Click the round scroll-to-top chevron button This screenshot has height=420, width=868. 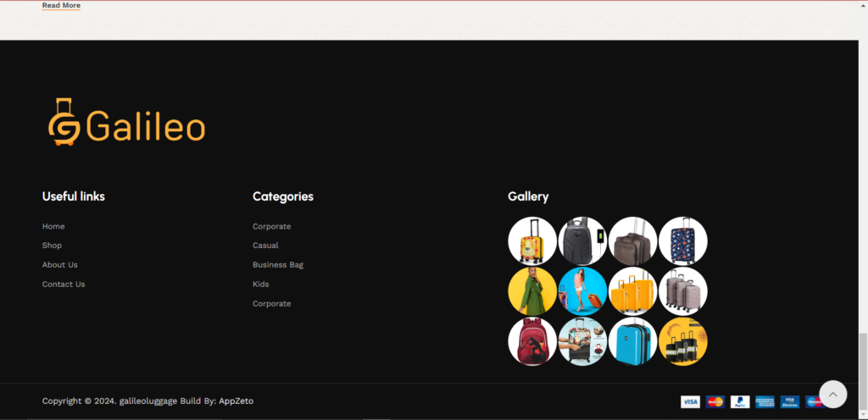coord(832,394)
